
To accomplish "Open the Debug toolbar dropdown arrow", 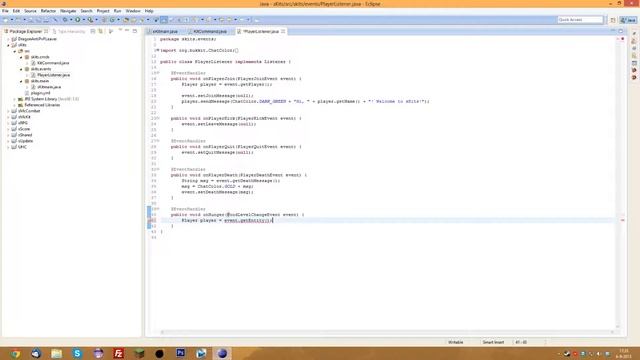I will click(71, 20).
